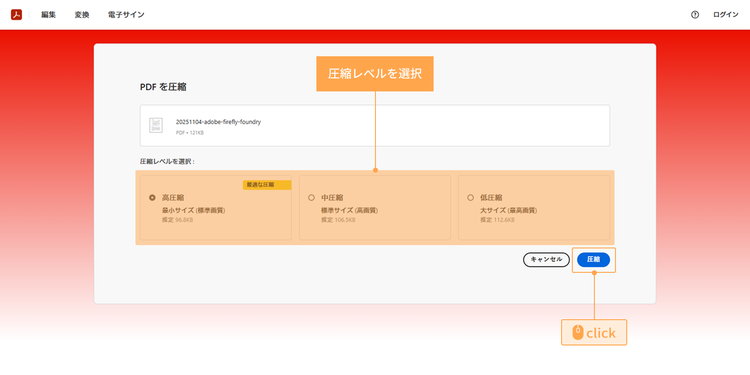
Task: Open the 編集 menu
Action: click(x=48, y=15)
